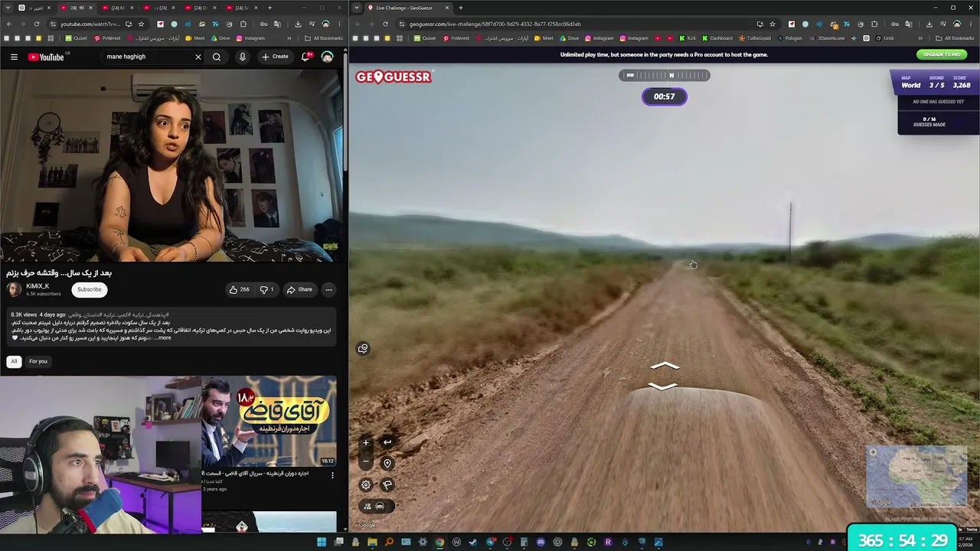Open Steam from the taskbar
980x551 pixels.
pos(473,542)
